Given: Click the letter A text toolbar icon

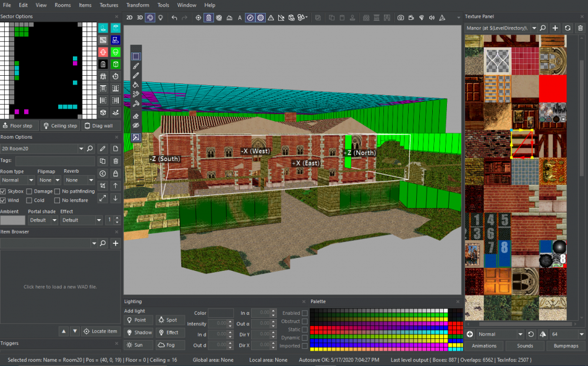Looking at the screenshot, I should [240, 18].
